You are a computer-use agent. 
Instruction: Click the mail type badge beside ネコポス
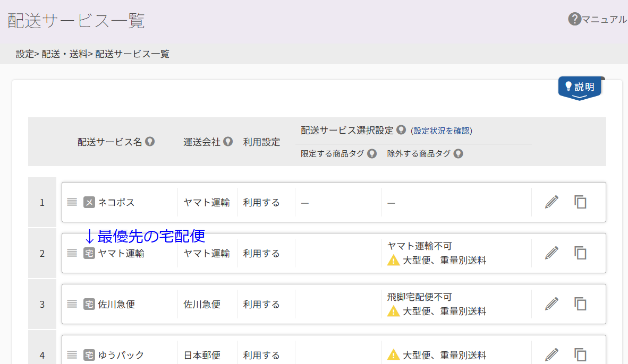pyautogui.click(x=89, y=202)
